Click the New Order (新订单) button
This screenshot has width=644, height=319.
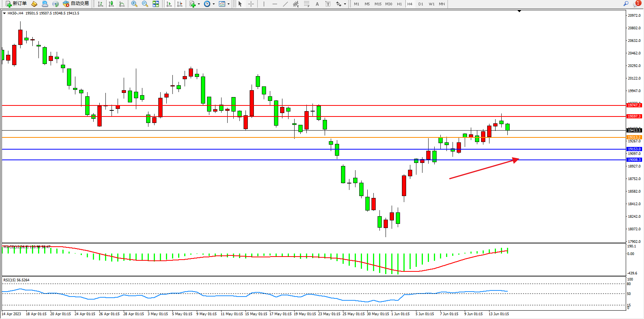coord(16,4)
